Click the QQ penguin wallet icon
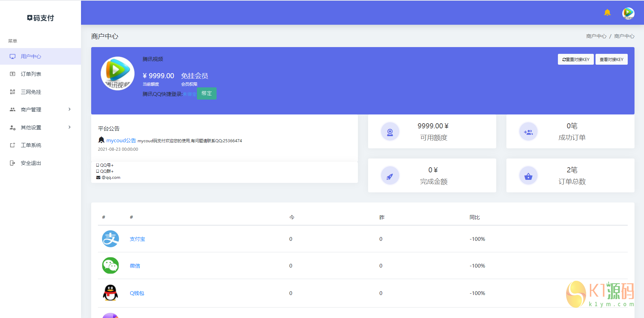 pyautogui.click(x=110, y=293)
